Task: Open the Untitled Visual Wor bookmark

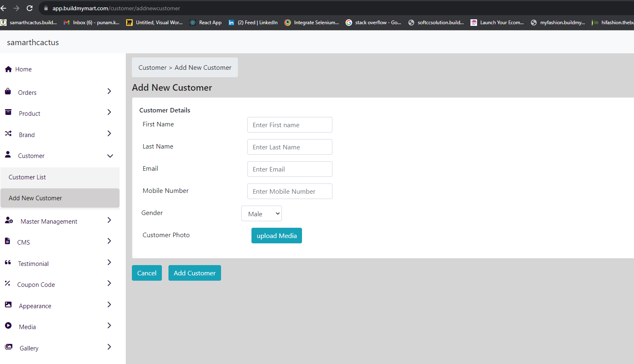Action: (x=154, y=23)
